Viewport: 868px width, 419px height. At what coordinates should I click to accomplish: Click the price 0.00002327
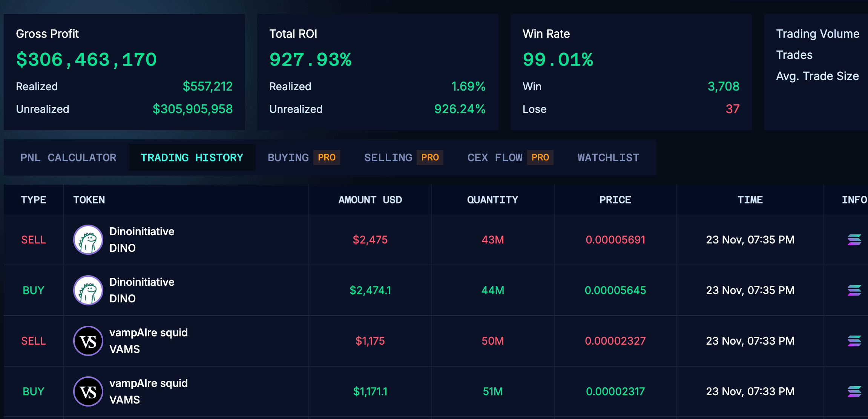(x=615, y=341)
